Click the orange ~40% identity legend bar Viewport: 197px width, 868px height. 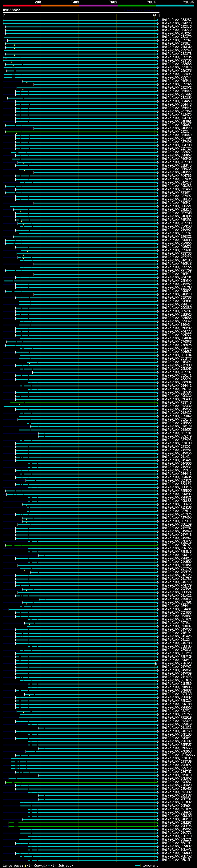(60, 6)
